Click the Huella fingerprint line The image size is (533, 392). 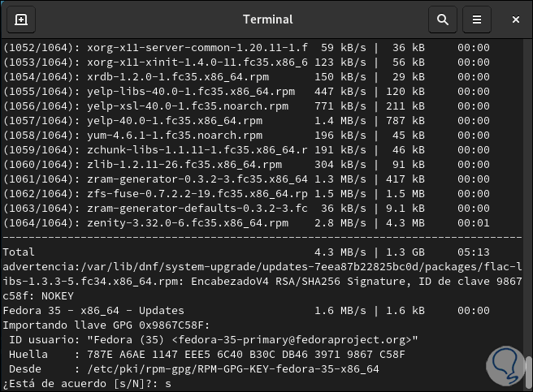tap(203, 354)
